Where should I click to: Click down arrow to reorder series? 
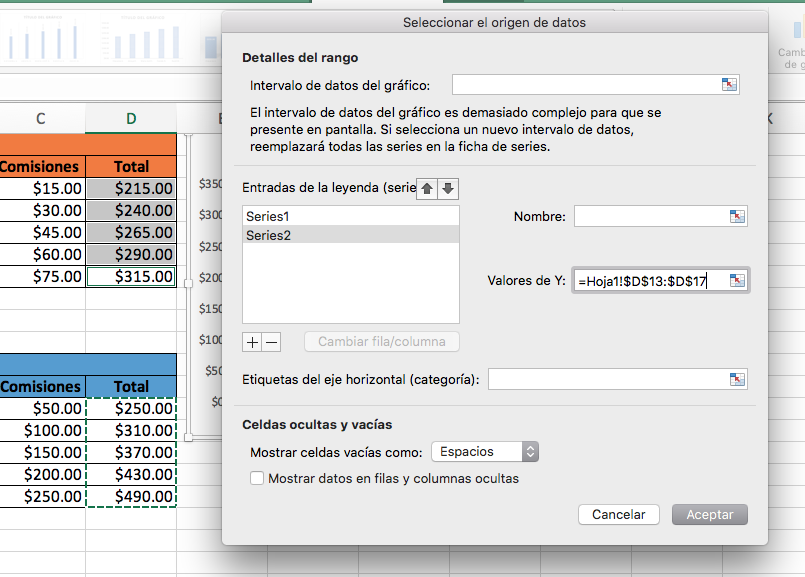tap(448, 188)
